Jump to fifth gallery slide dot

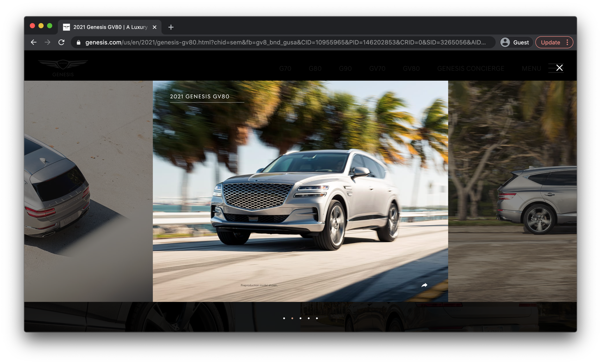[x=317, y=318]
